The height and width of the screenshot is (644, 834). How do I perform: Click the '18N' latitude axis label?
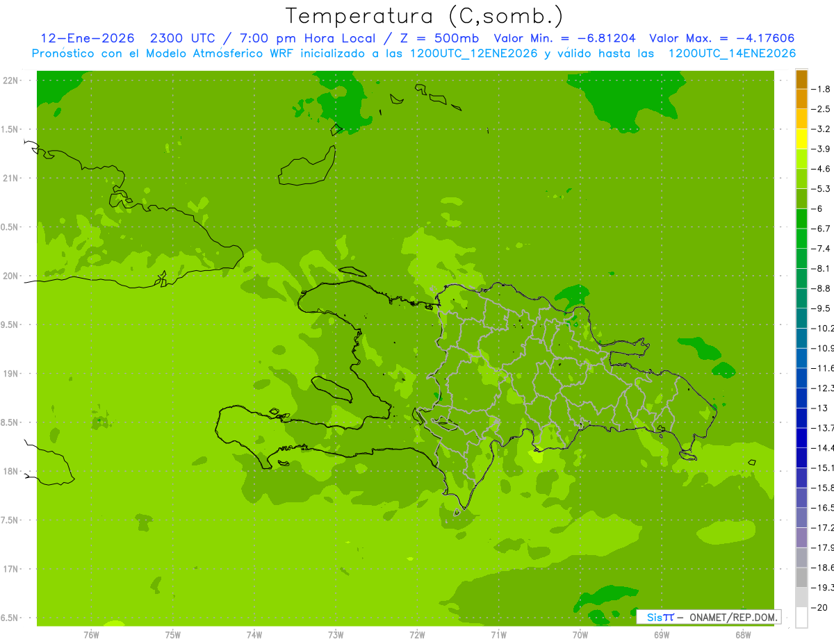(10, 471)
